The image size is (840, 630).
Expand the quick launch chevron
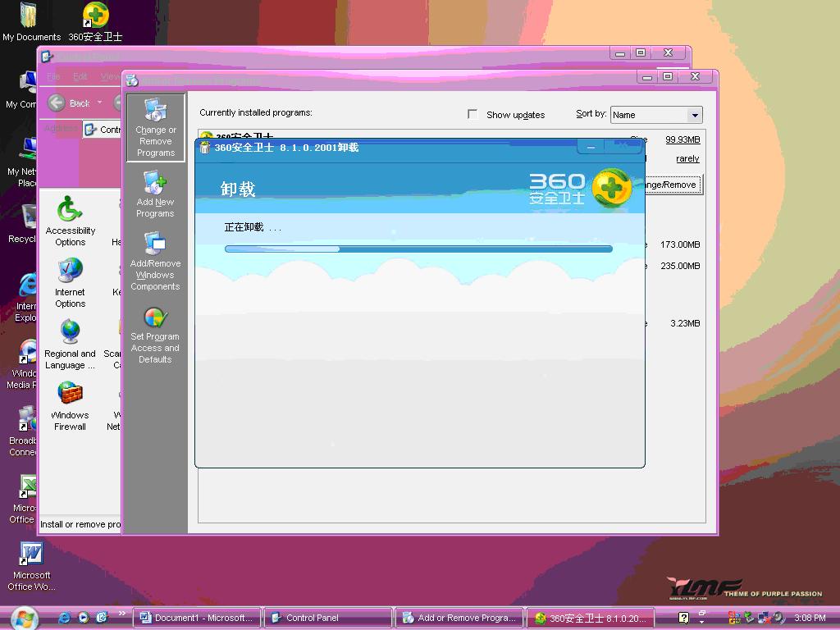[x=121, y=614]
